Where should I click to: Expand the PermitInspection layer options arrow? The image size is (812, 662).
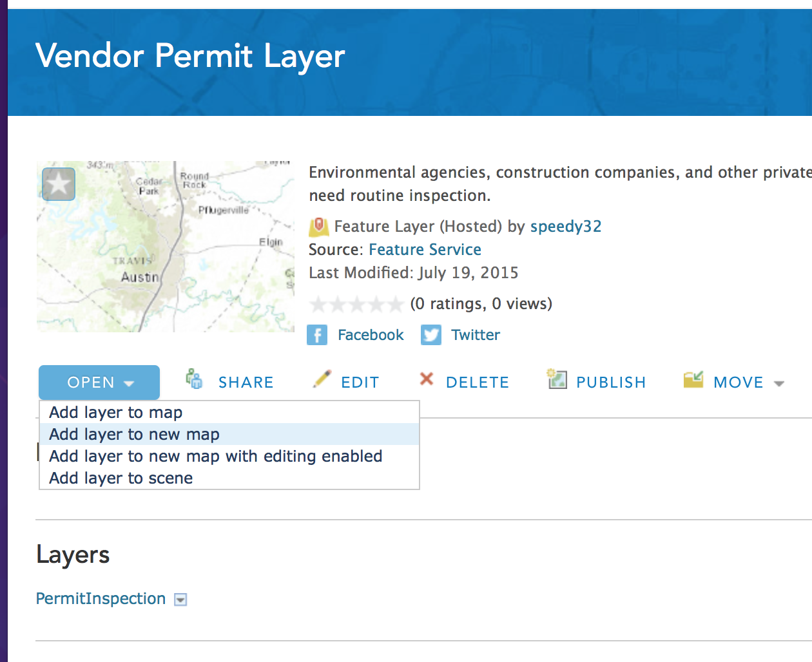click(181, 600)
